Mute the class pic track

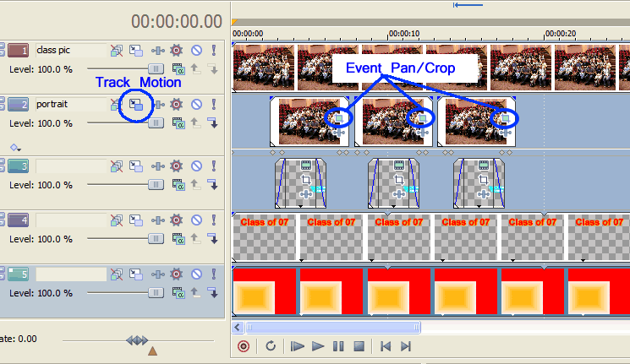[196, 51]
